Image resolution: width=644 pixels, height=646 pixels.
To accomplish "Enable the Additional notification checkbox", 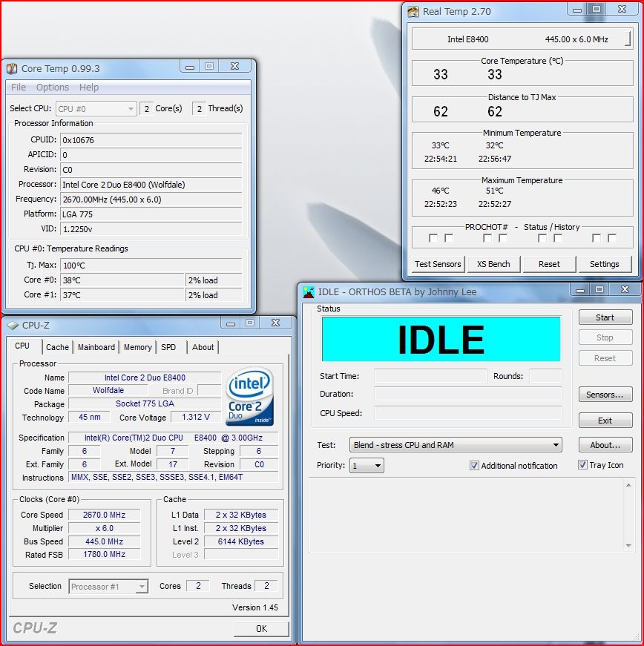I will [x=474, y=466].
